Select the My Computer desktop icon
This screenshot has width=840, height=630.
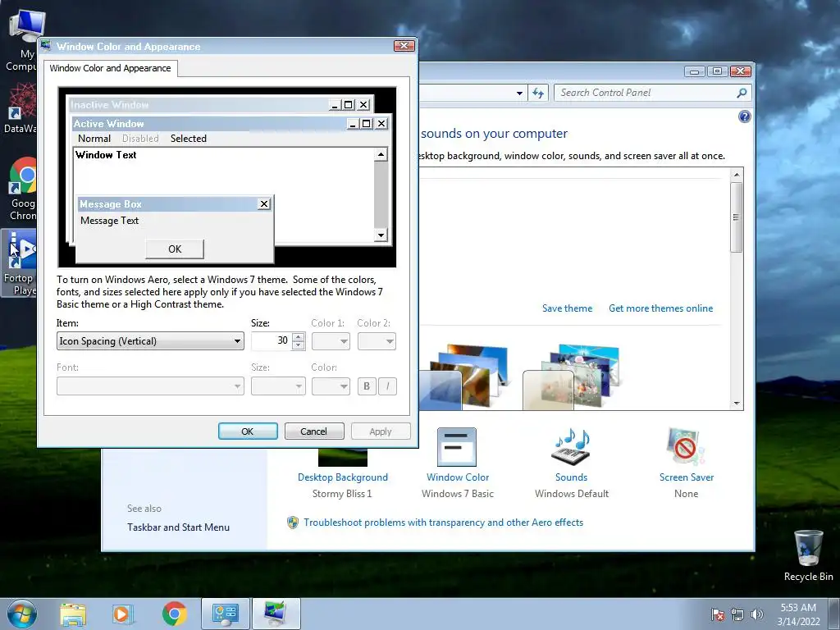[x=23, y=40]
